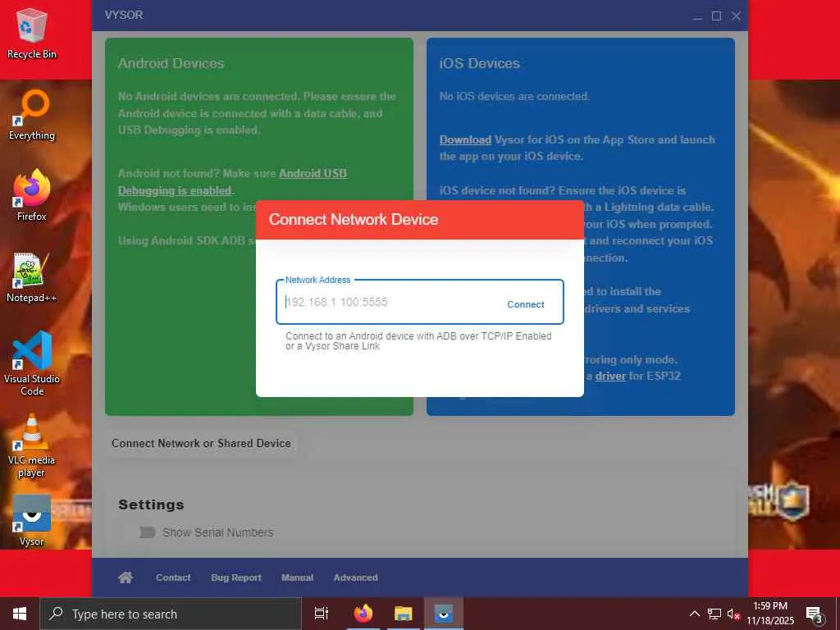Open the Advanced footer link

[355, 577]
